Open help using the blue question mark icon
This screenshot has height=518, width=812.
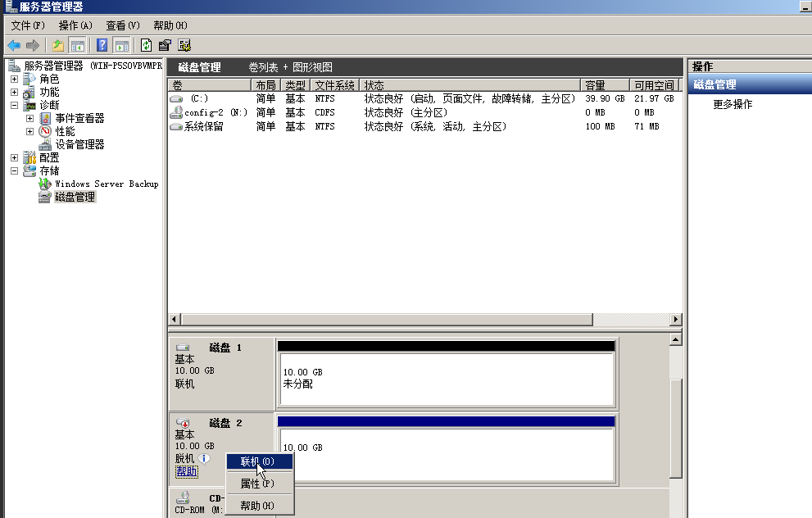[x=102, y=44]
